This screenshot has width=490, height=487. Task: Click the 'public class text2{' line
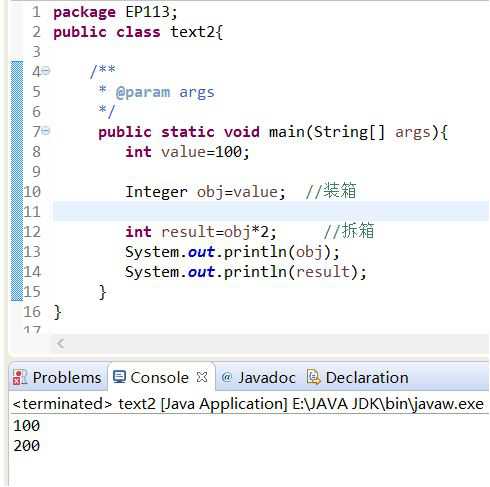coord(138,32)
